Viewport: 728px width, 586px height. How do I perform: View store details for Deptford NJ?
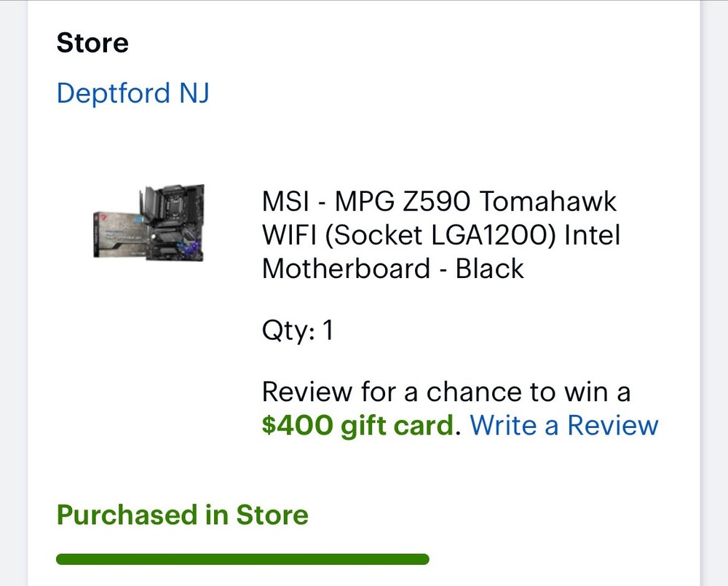click(132, 92)
